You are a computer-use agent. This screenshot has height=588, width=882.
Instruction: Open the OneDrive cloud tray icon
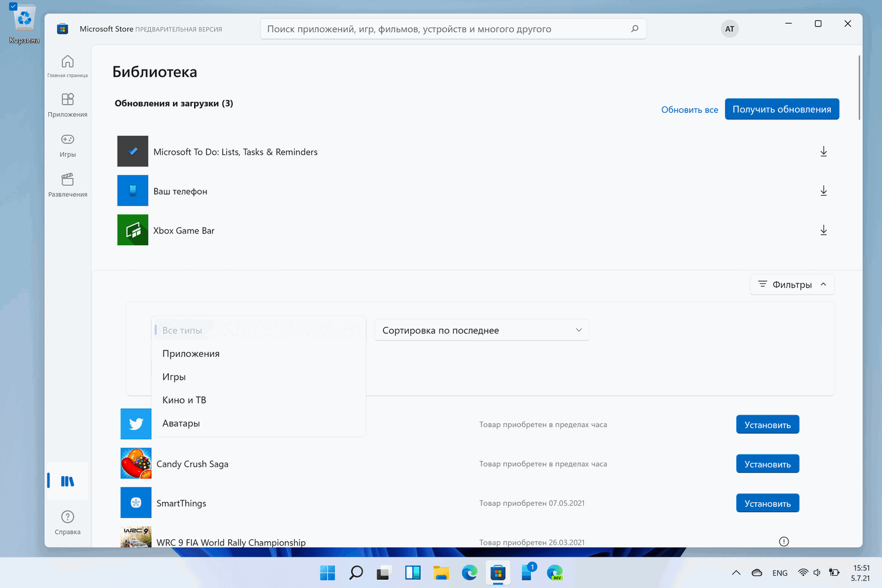coord(757,573)
